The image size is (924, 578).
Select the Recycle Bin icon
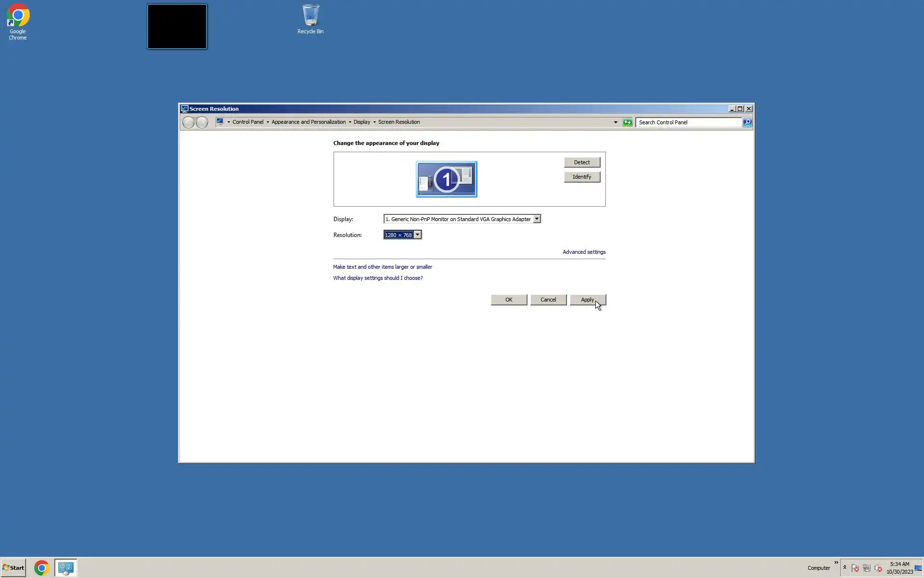pyautogui.click(x=310, y=19)
